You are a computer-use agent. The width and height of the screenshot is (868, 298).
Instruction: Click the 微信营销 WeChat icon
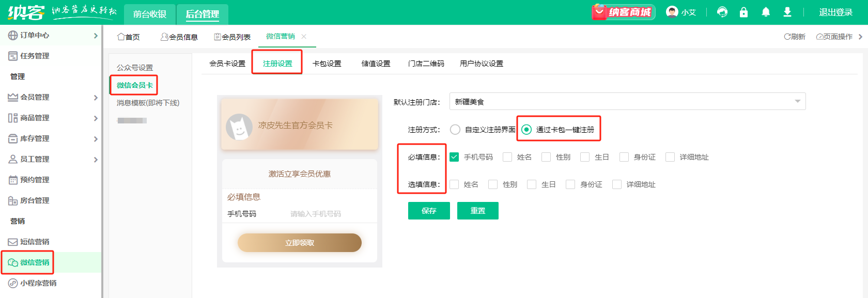tap(13, 262)
